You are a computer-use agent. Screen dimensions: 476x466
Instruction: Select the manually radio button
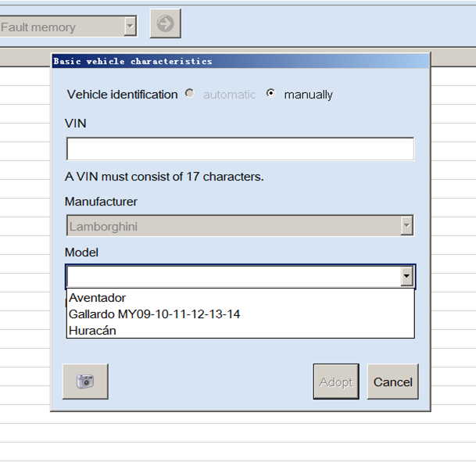pyautogui.click(x=270, y=93)
